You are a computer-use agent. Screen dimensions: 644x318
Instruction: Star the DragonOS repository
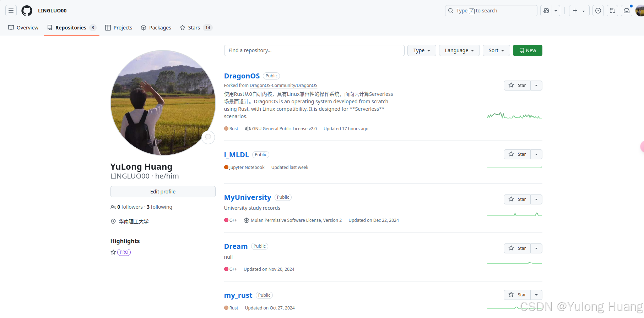pos(517,86)
